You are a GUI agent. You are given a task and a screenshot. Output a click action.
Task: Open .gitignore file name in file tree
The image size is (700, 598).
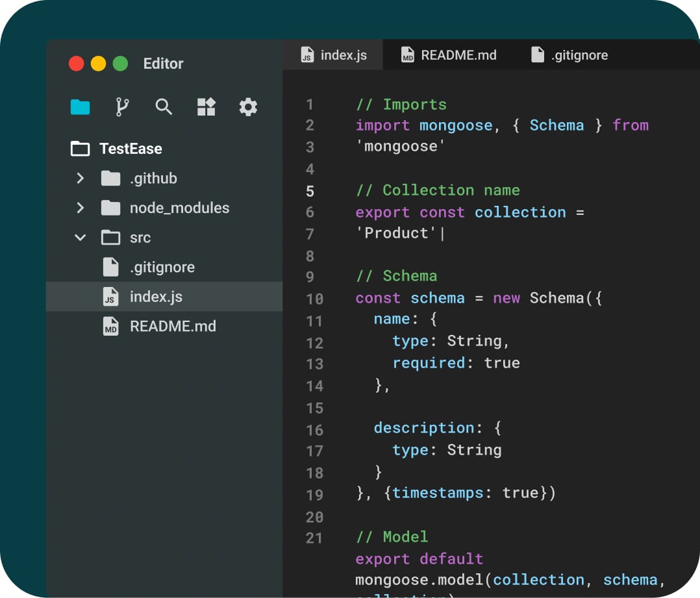click(x=162, y=268)
